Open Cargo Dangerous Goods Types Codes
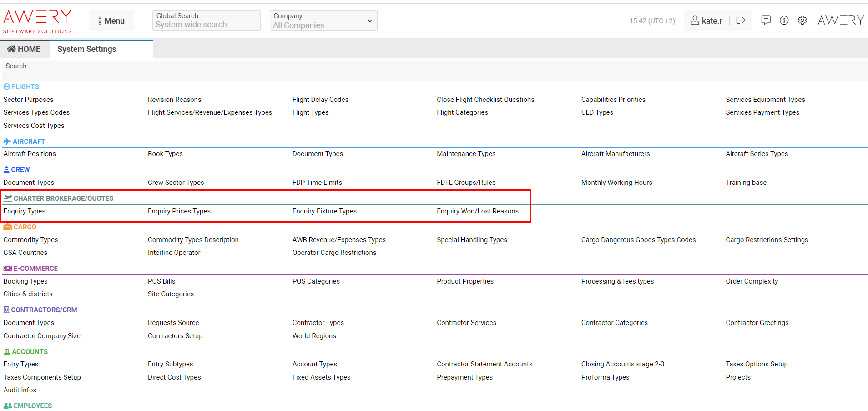 coord(638,240)
